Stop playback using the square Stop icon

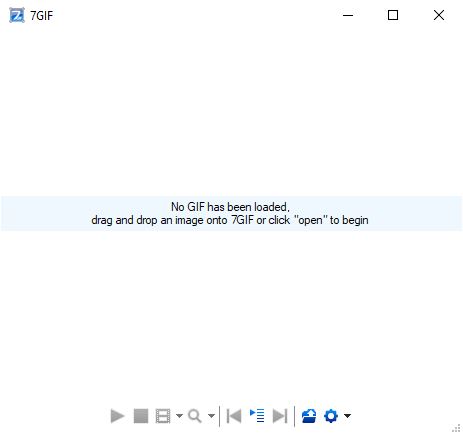point(141,416)
